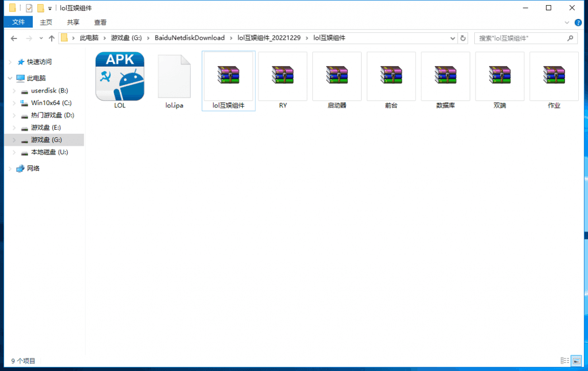Refresh the current folder view
The width and height of the screenshot is (588, 371).
(x=463, y=38)
